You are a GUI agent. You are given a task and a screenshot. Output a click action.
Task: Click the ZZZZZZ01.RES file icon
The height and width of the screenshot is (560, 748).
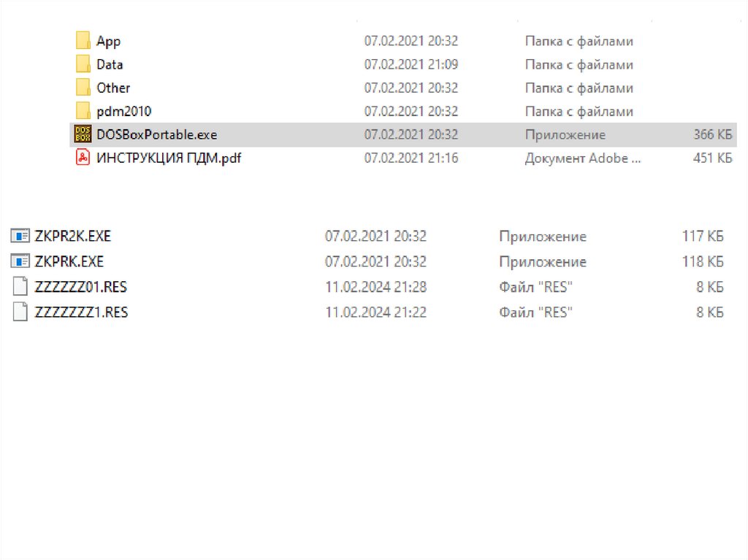(20, 287)
